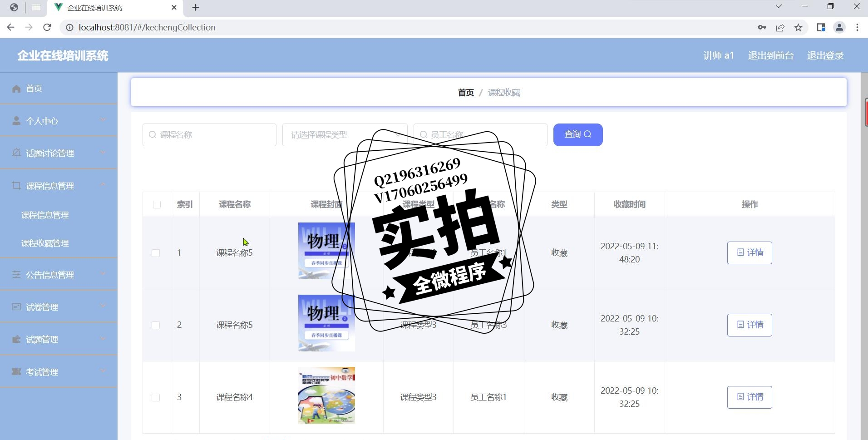
Task: Open the row 2 physics cover thumbnail
Action: (x=326, y=323)
